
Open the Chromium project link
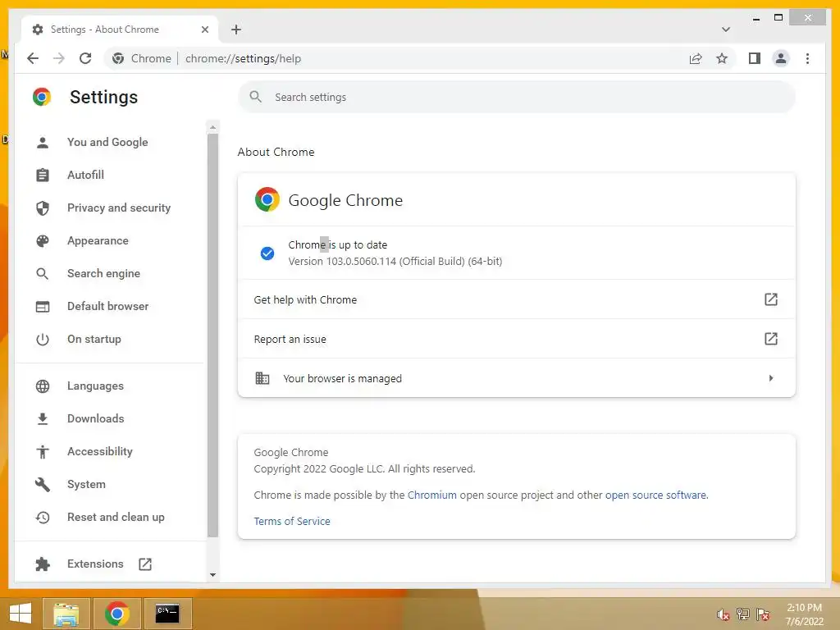click(x=431, y=495)
